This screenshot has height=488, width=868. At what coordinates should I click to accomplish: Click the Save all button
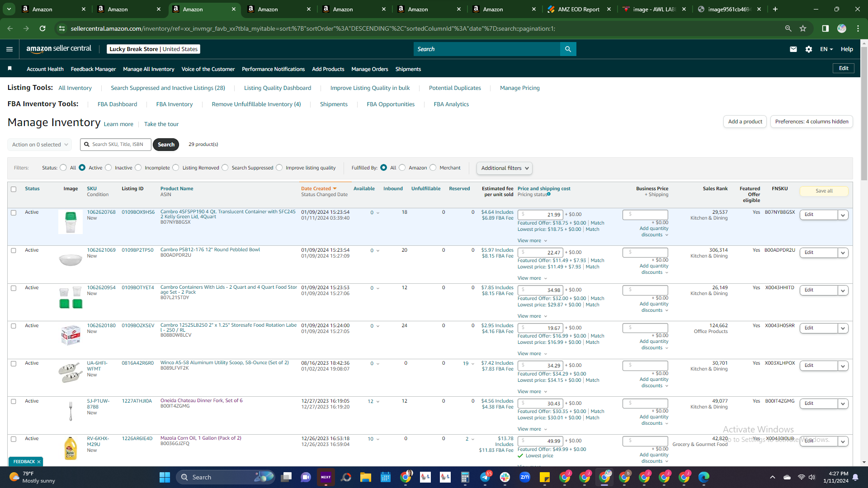(824, 191)
